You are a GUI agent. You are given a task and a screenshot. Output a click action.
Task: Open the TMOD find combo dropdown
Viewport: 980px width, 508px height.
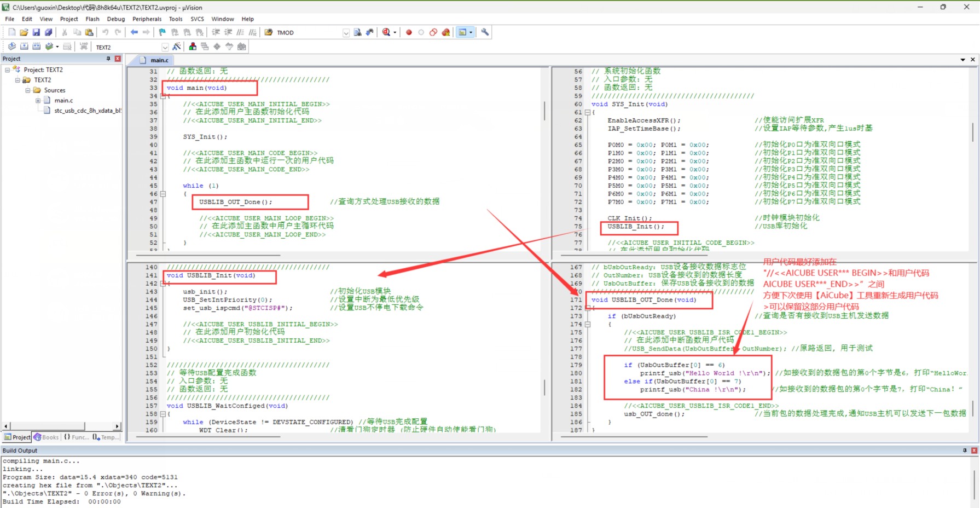coord(346,33)
